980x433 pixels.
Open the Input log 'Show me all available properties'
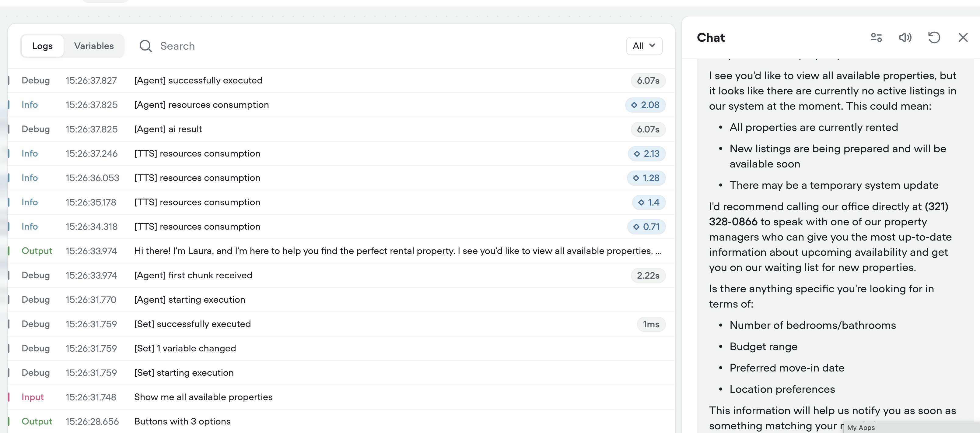click(203, 397)
